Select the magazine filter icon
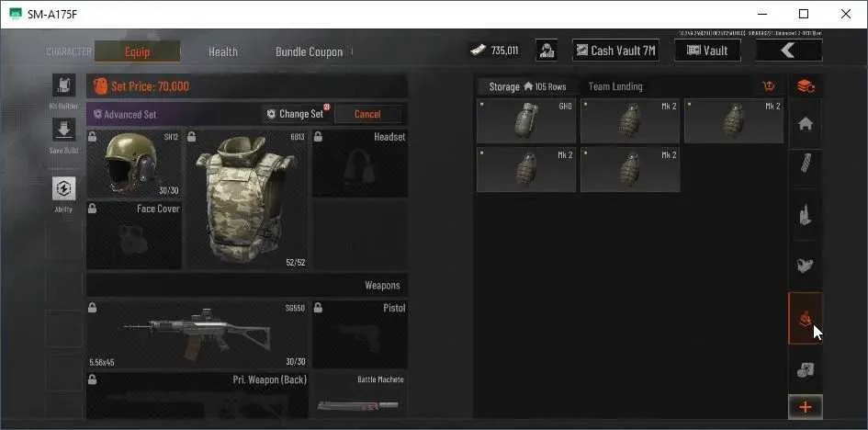 (x=805, y=164)
